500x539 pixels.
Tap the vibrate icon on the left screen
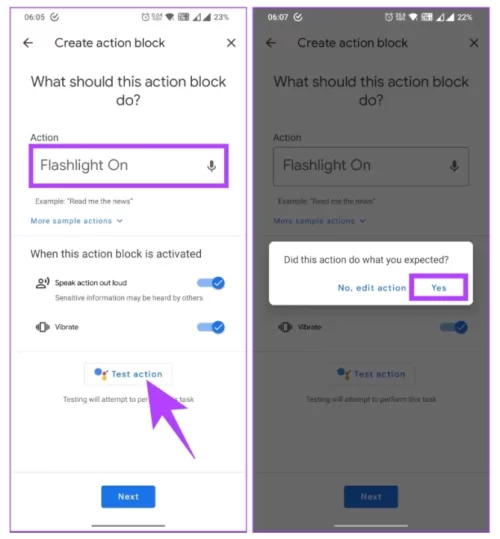coord(43,327)
